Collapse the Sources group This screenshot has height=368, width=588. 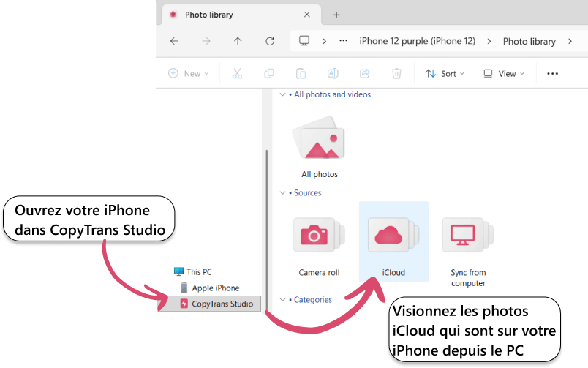[283, 193]
